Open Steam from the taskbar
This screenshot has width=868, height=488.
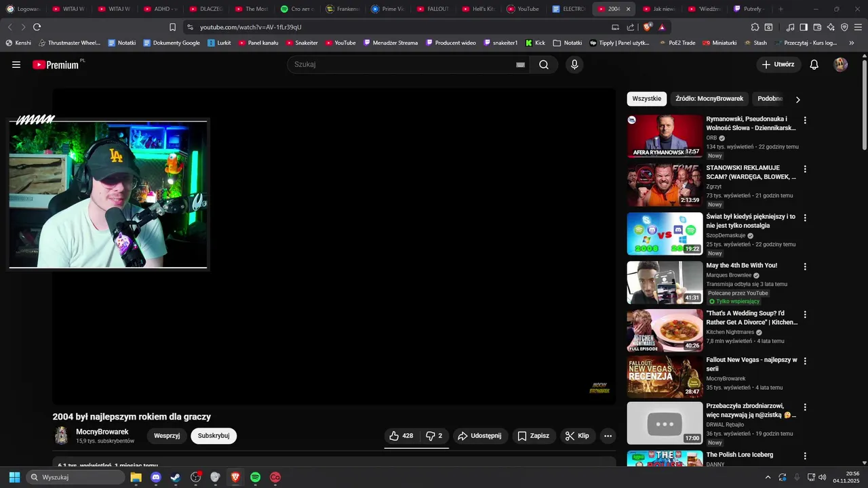[175, 477]
